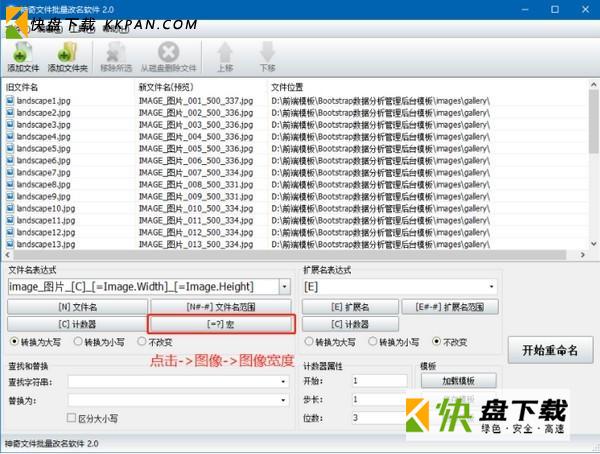Viewport: 600px width, 454px height.
Task: Click the file icon beside landscape1.jpg
Action: click(x=10, y=101)
